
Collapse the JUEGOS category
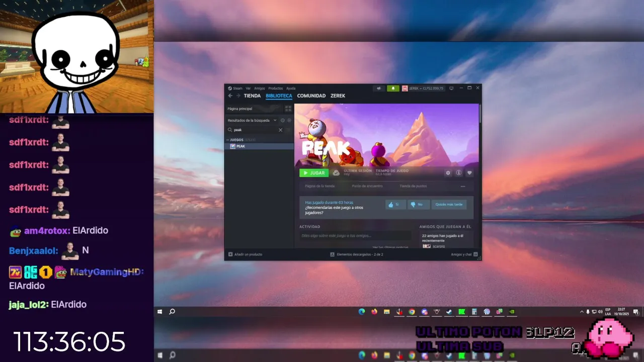click(236, 140)
